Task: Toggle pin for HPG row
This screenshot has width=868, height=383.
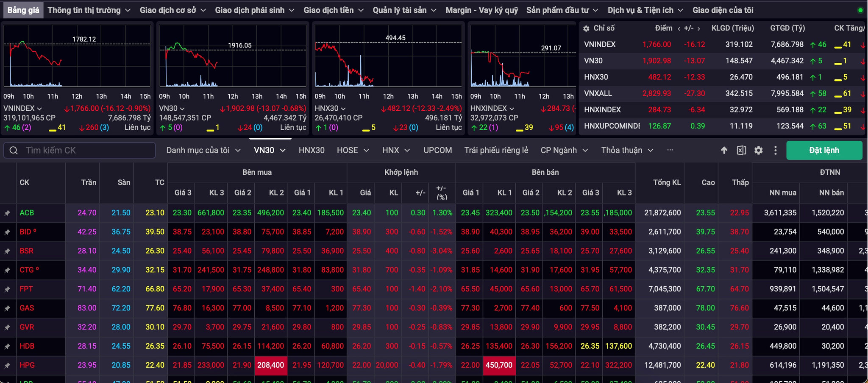Action: pyautogui.click(x=7, y=366)
